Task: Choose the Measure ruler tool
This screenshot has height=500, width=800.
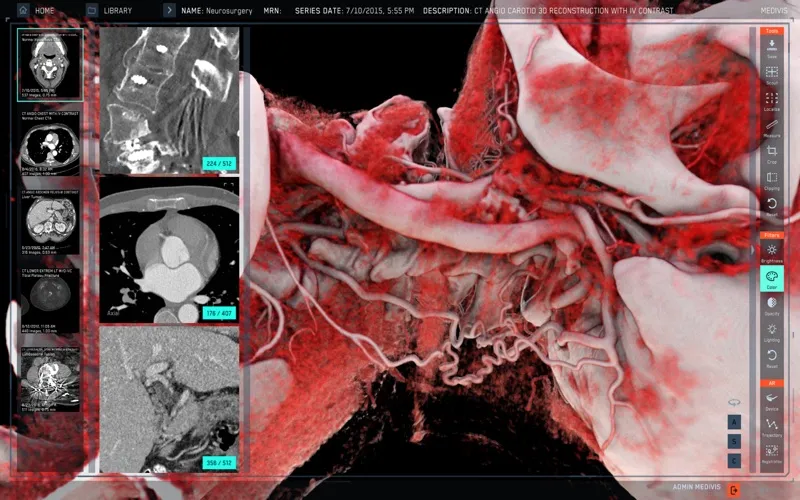Action: [771, 128]
